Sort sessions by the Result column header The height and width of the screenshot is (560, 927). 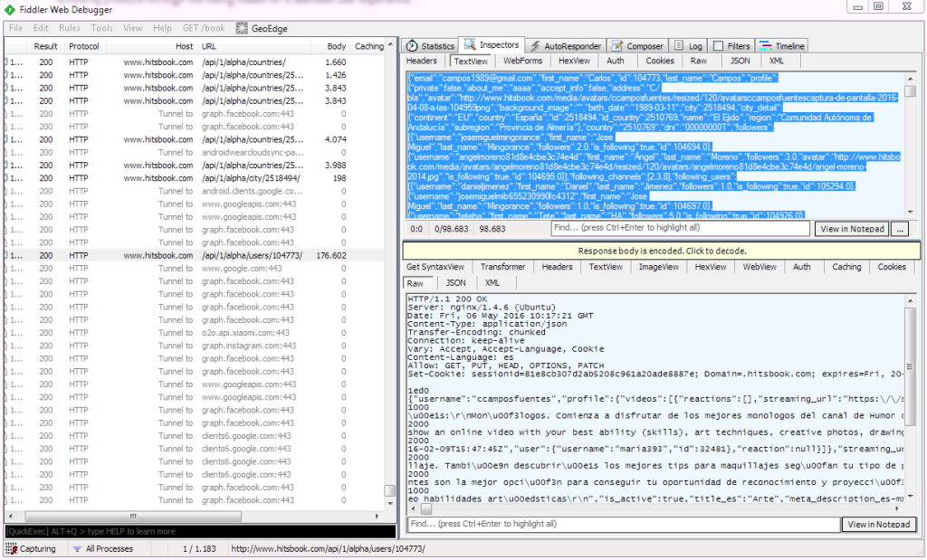(x=45, y=46)
